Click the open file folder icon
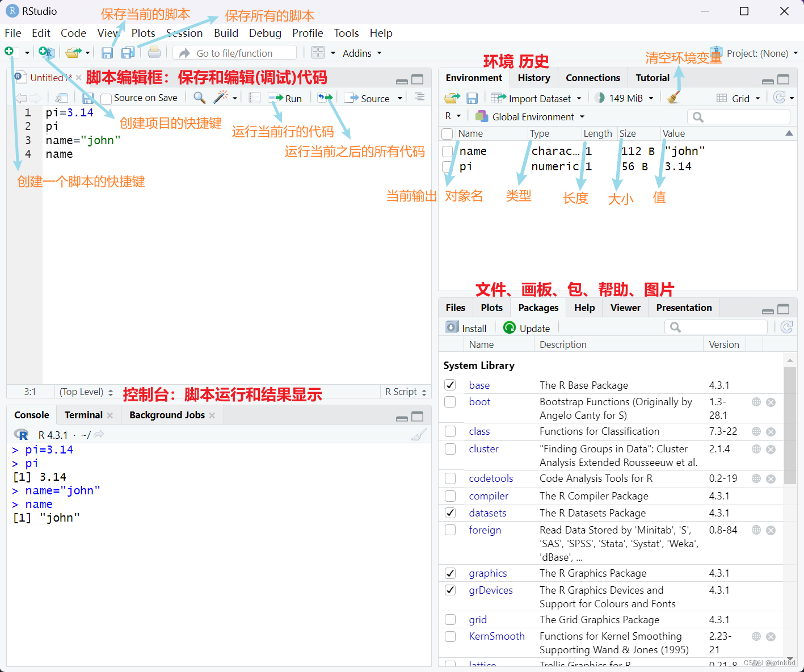The width and height of the screenshot is (804, 672). click(73, 53)
